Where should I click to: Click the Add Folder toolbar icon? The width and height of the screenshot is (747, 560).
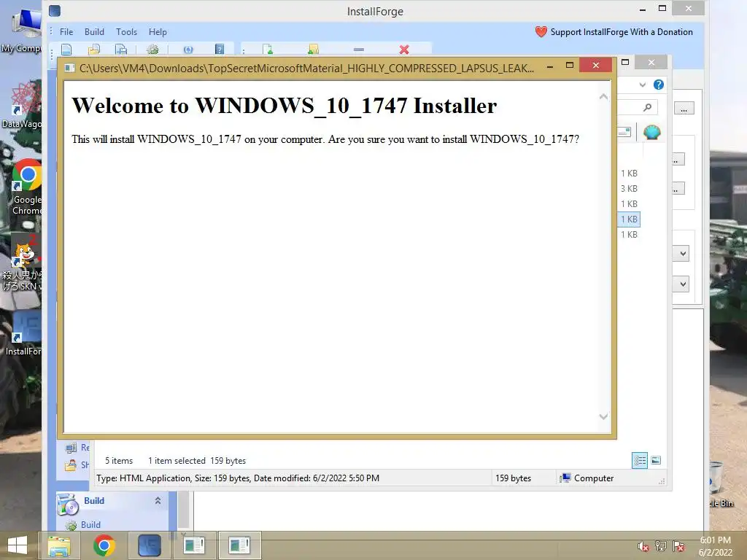313,49
